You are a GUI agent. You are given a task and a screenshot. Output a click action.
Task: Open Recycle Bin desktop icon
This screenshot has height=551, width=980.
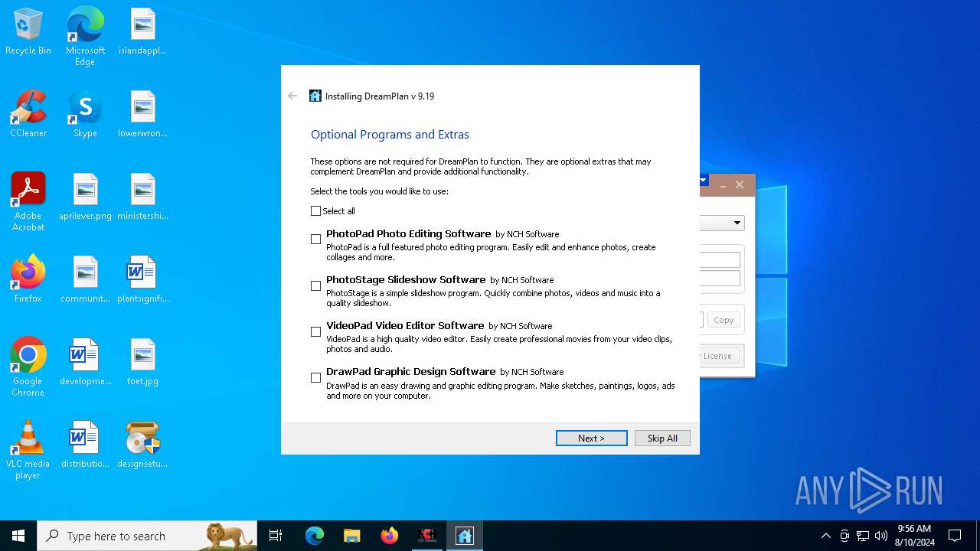28,32
